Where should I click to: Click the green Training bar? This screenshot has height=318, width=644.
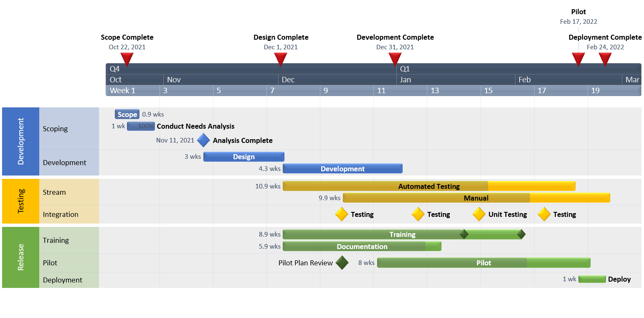[x=403, y=234]
